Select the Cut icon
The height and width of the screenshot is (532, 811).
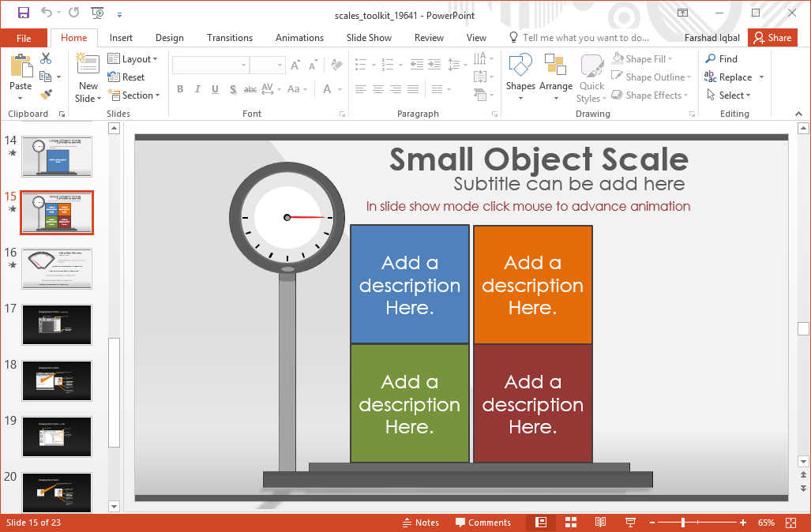coord(46,58)
